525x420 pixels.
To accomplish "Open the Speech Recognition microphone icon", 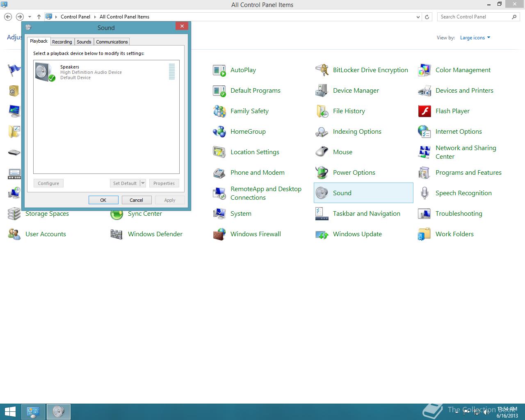I will (x=425, y=193).
